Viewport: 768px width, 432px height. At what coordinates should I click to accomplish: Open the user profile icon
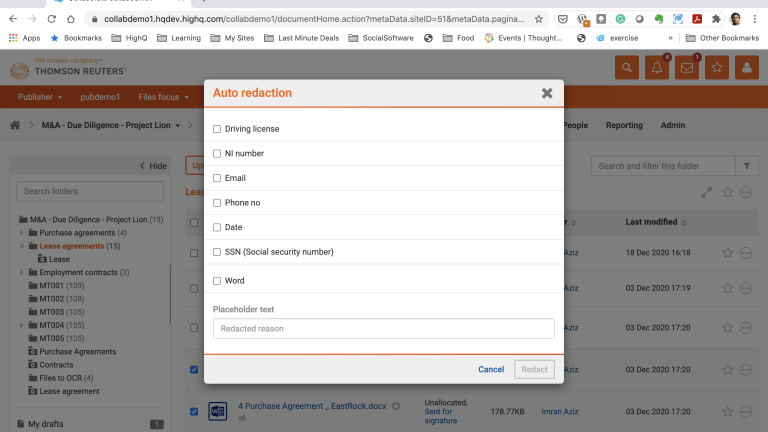[746, 68]
